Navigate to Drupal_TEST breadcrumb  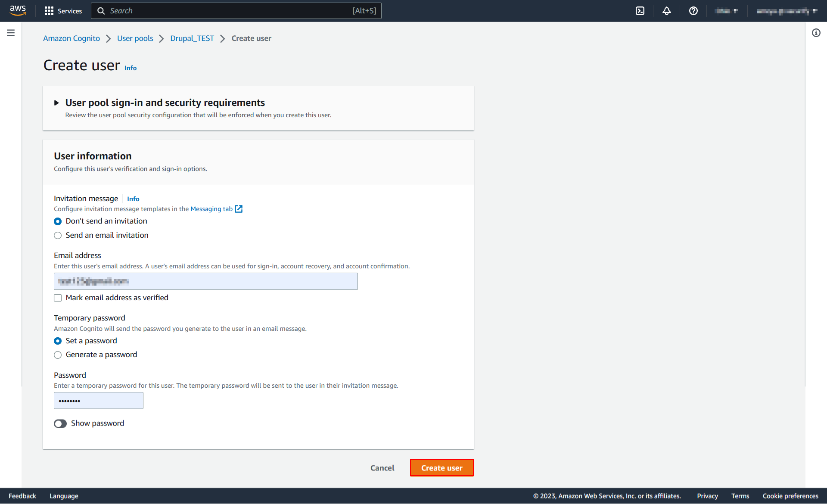(x=192, y=38)
